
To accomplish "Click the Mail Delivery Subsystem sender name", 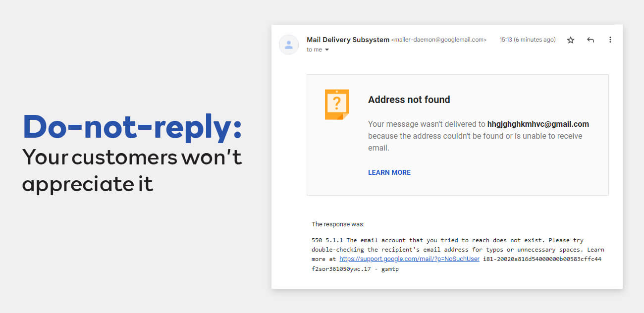I will [348, 40].
